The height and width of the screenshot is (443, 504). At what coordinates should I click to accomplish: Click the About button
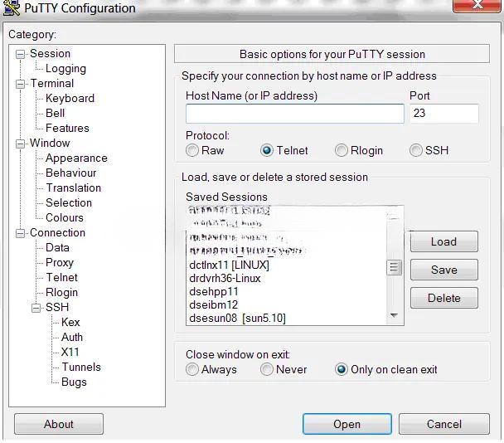(x=59, y=424)
